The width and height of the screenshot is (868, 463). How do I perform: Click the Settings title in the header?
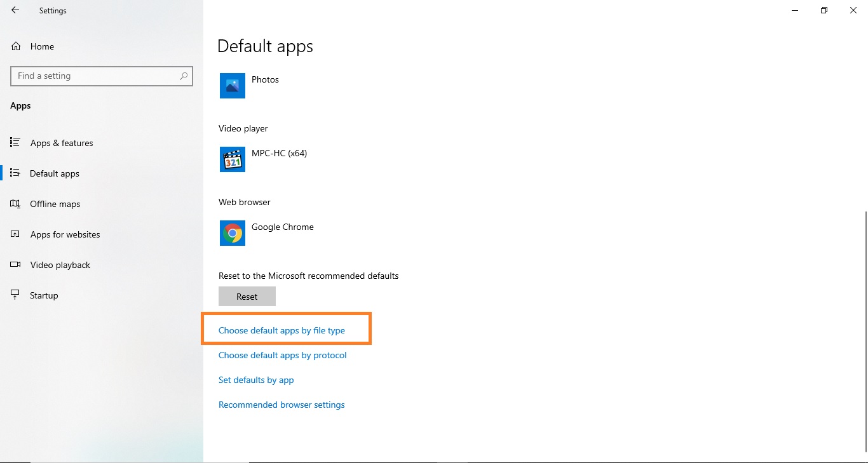(53, 10)
